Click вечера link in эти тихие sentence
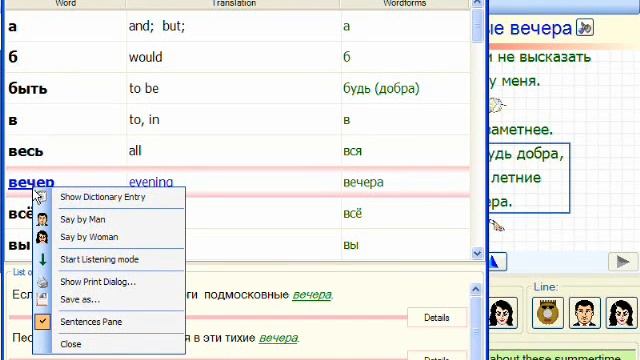Screen dimensions: 640x360 click(279, 338)
